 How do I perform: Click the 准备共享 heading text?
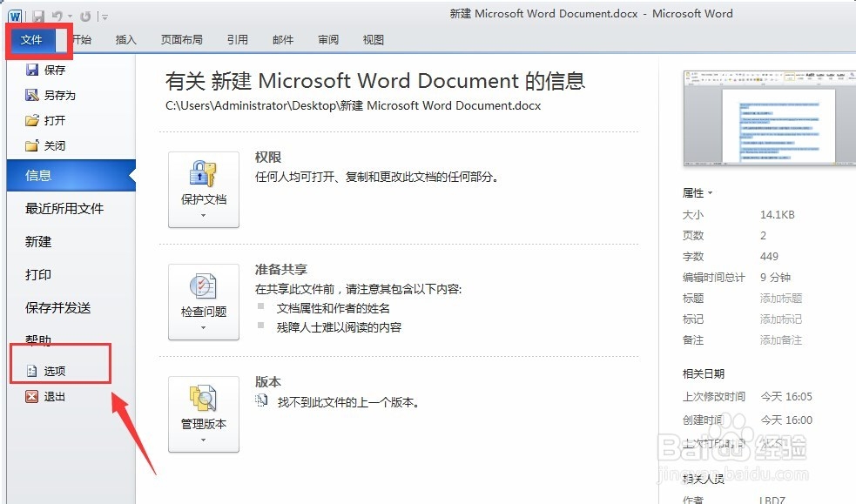point(281,270)
